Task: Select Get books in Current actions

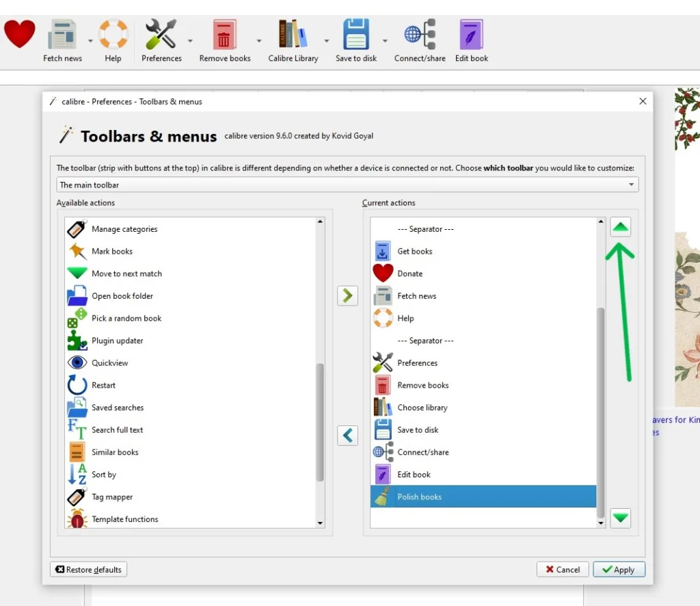Action: (483, 251)
